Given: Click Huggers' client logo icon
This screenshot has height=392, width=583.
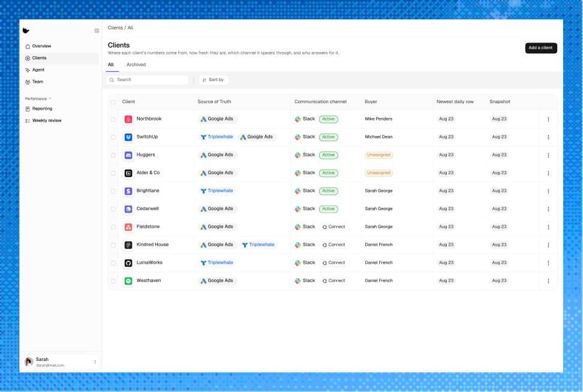Looking at the screenshot, I should [128, 155].
